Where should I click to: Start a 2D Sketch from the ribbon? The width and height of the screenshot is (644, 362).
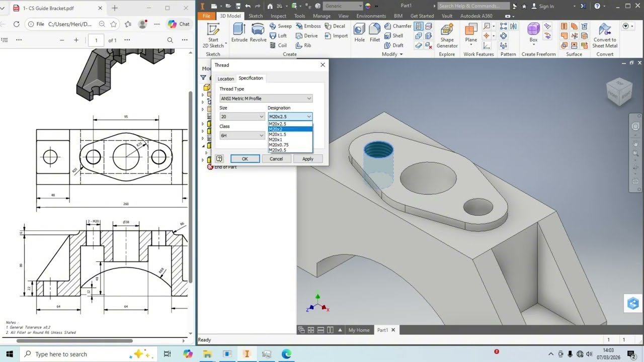[x=213, y=35]
